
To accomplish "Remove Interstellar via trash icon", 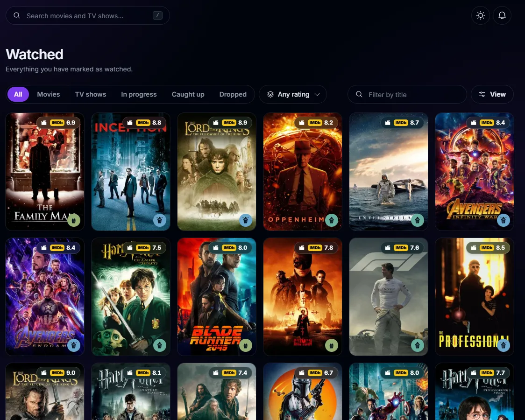I will [417, 220].
